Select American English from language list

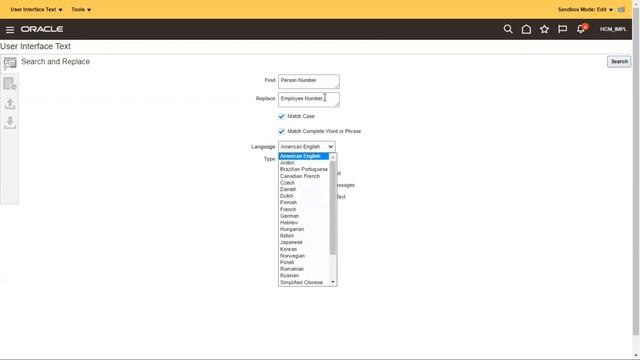pos(304,156)
